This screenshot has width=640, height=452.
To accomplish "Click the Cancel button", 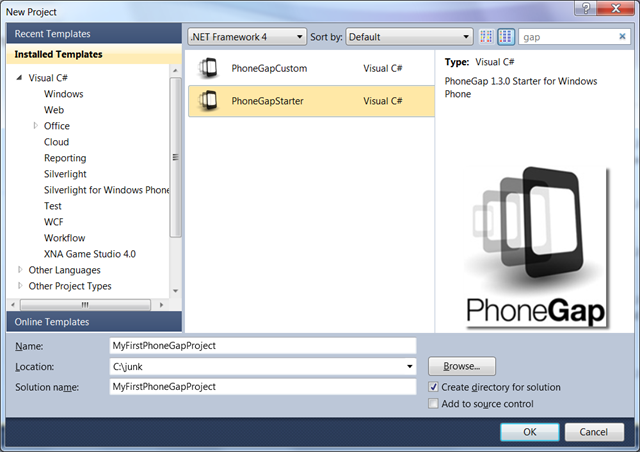I will [594, 432].
